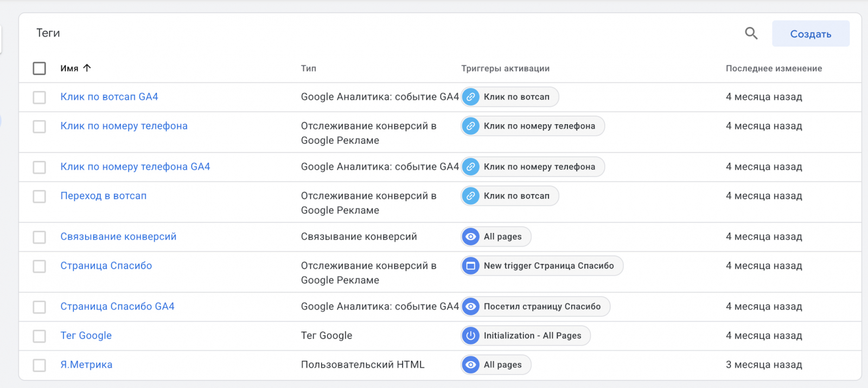This screenshot has height=388, width=868.
Task: Sort tags using the Имя arrow icon
Action: [x=87, y=68]
